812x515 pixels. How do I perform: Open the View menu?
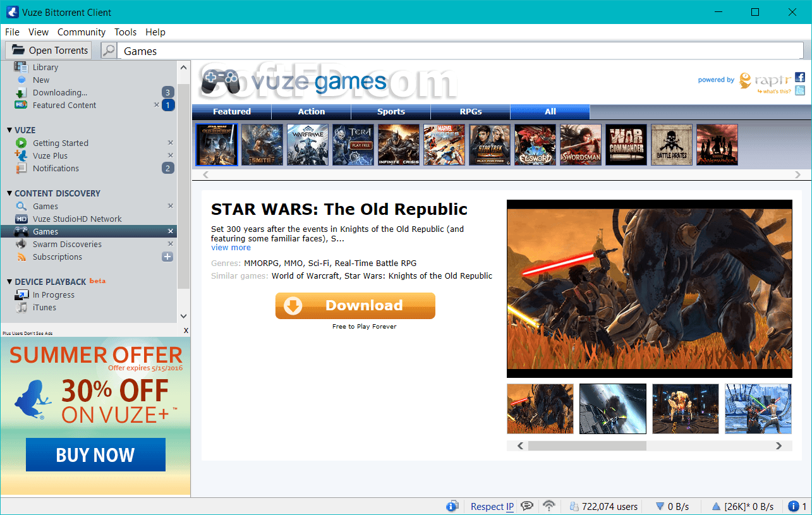click(39, 32)
